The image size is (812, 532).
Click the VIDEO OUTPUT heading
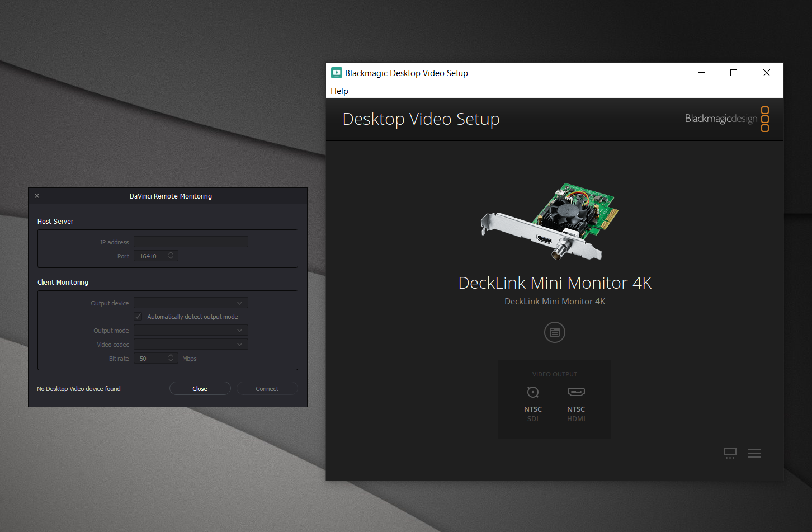point(555,374)
